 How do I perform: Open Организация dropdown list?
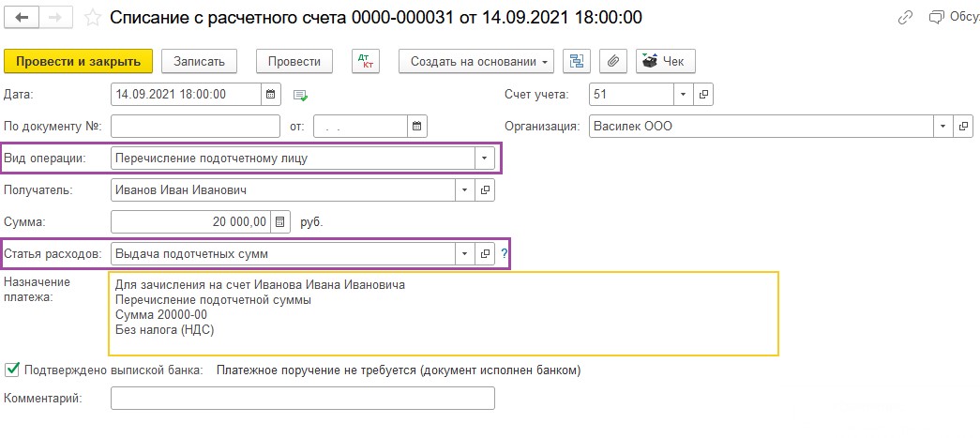pos(943,126)
